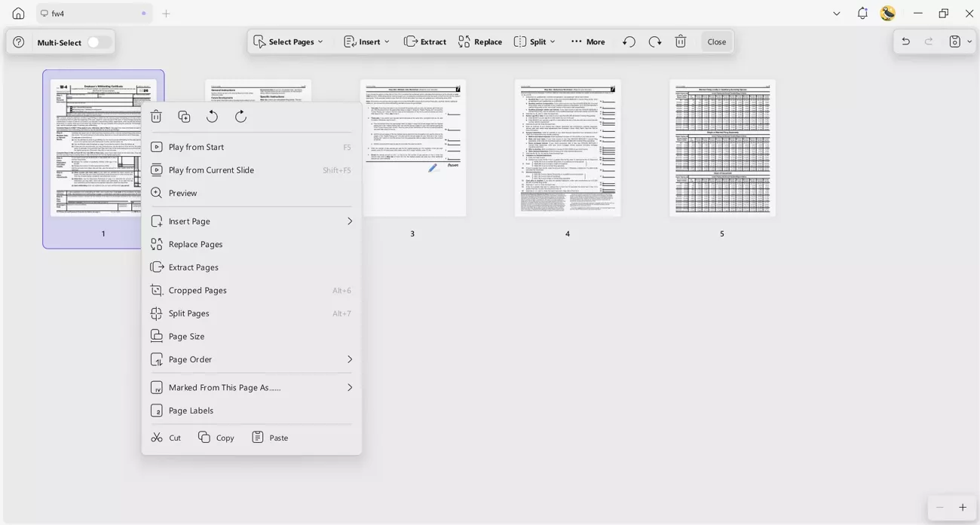Viewport: 980px width, 525px height.
Task: Choose Play from Start in the context menu
Action: [198, 147]
